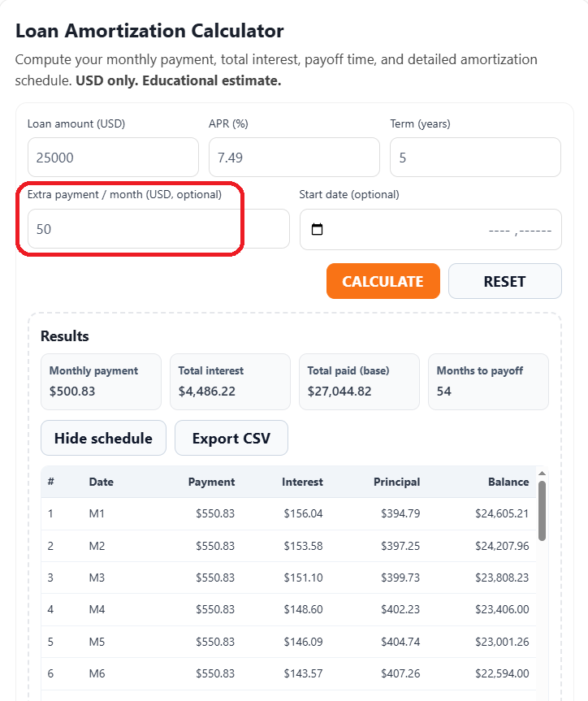Click the Months to payoff card

coord(488,382)
